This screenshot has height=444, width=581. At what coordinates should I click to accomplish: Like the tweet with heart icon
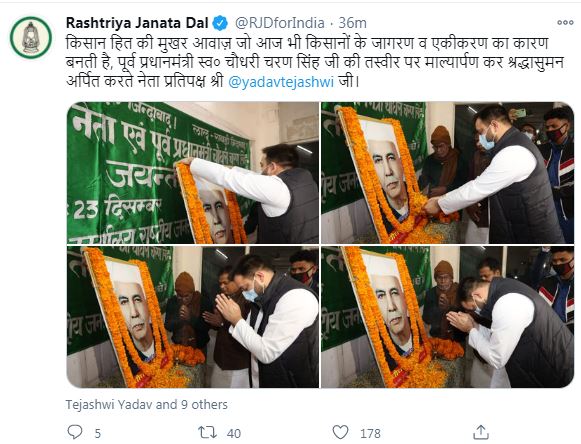click(x=340, y=432)
